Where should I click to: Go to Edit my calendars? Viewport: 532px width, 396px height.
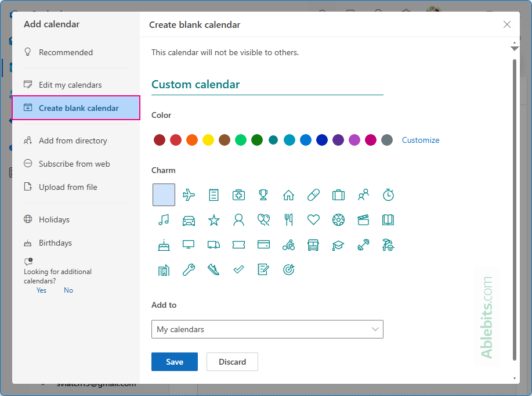pyautogui.click(x=75, y=85)
